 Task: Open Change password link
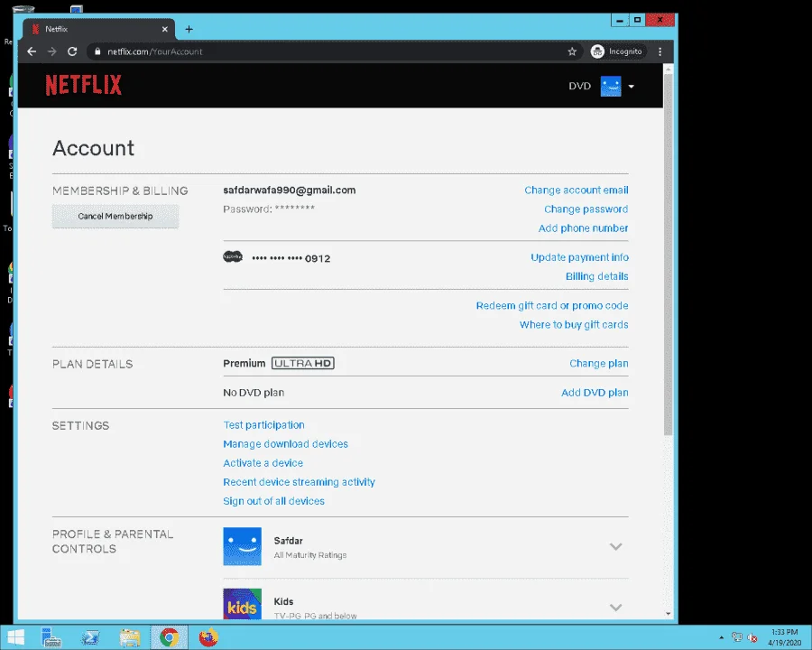[x=586, y=209]
